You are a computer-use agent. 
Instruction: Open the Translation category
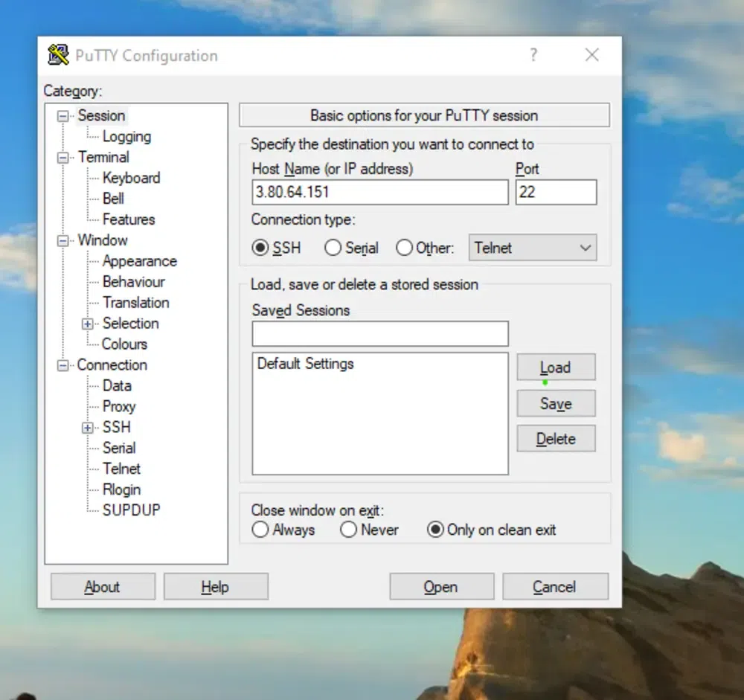click(x=135, y=303)
